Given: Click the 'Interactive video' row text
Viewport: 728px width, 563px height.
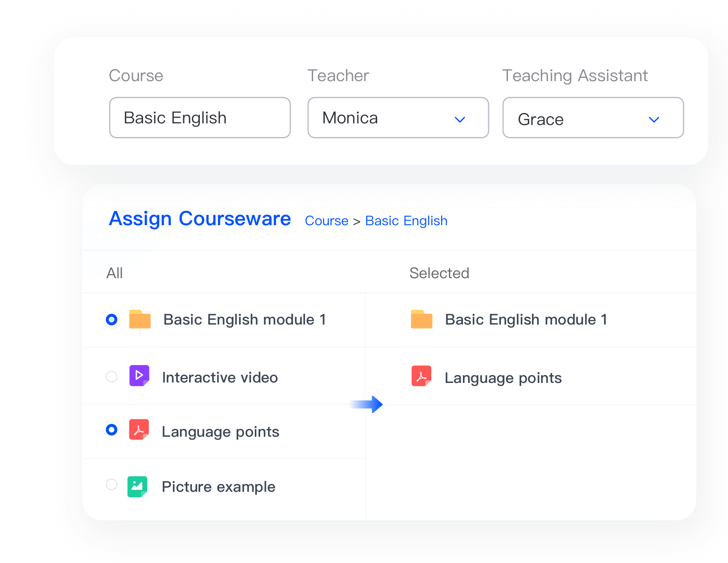Looking at the screenshot, I should (x=220, y=378).
